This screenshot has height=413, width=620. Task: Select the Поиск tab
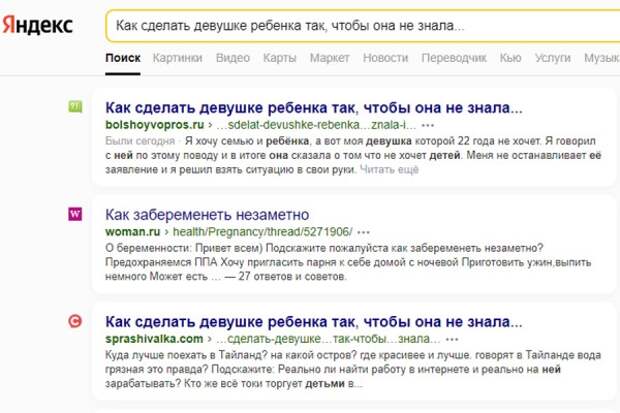click(x=123, y=58)
